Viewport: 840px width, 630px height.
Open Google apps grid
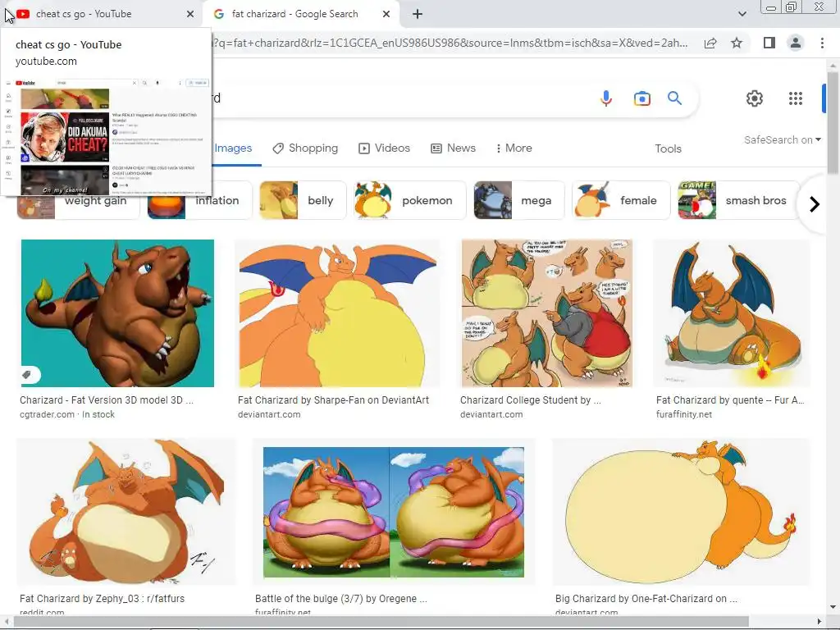(796, 98)
